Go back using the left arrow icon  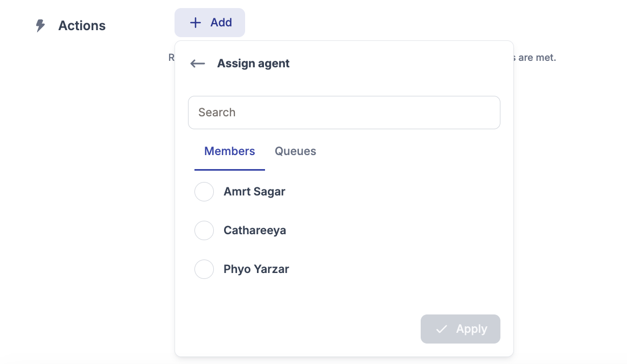[x=198, y=64]
